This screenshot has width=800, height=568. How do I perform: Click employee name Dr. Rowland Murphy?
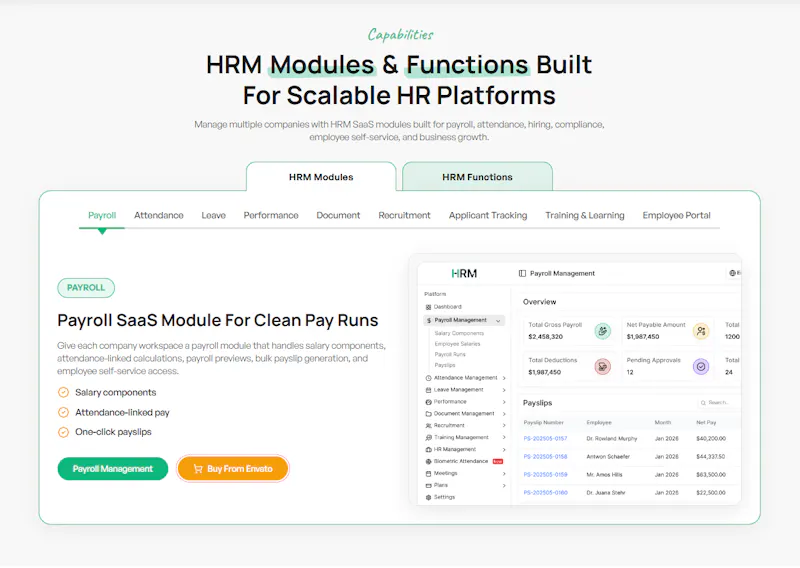coord(612,439)
